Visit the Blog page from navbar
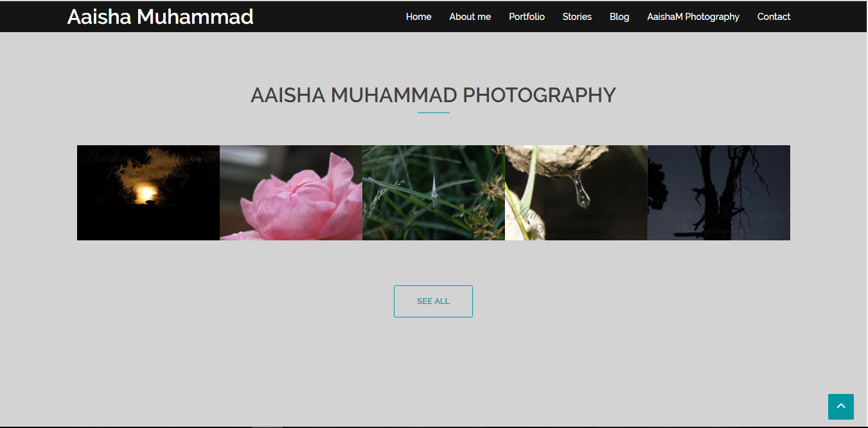The height and width of the screenshot is (428, 868). pos(619,17)
